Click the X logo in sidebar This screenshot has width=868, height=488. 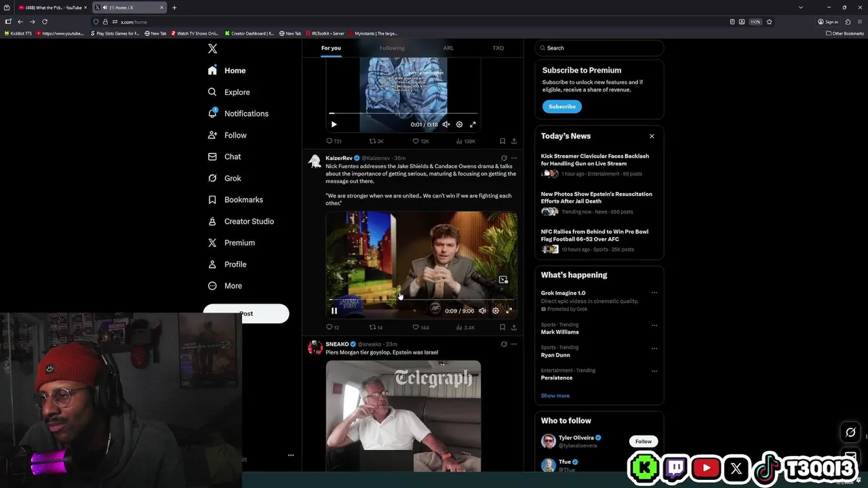(212, 49)
